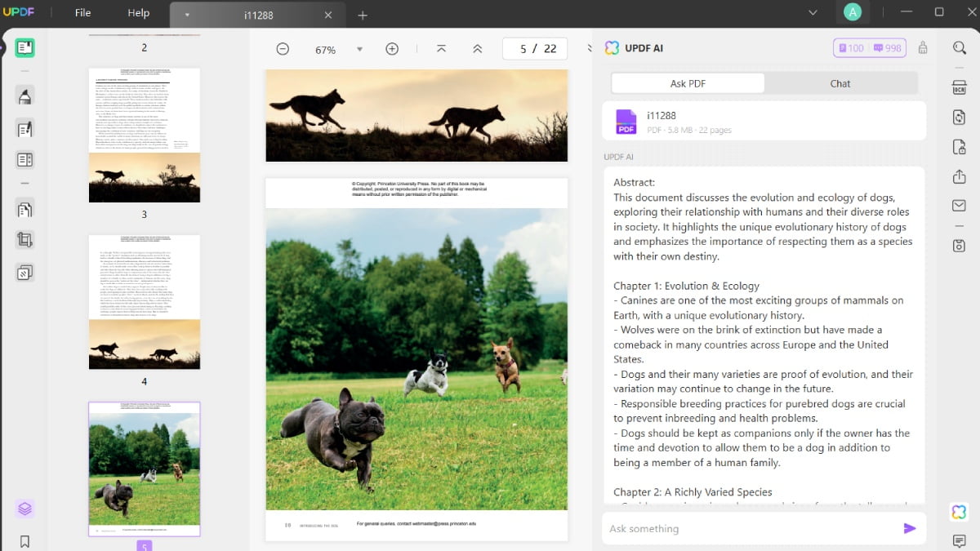Expand the window options chevron near the avatar
This screenshot has height=551, width=980.
(812, 12)
